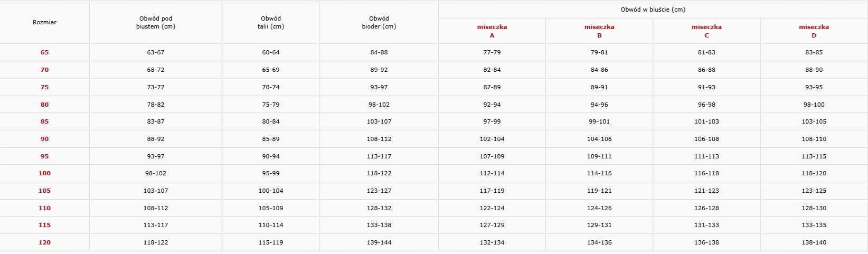Select size 80 row label
This screenshot has height=254, width=868.
point(44,105)
